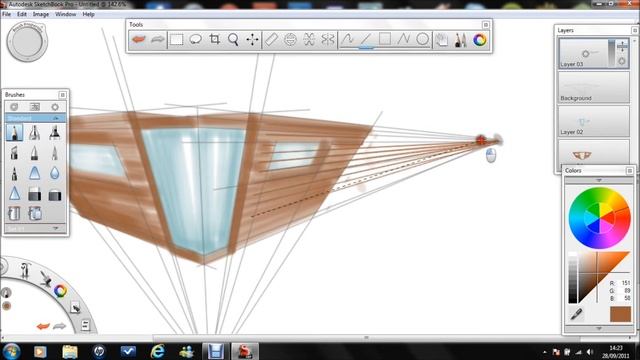Select the fine tip paintbrush

(x=55, y=153)
